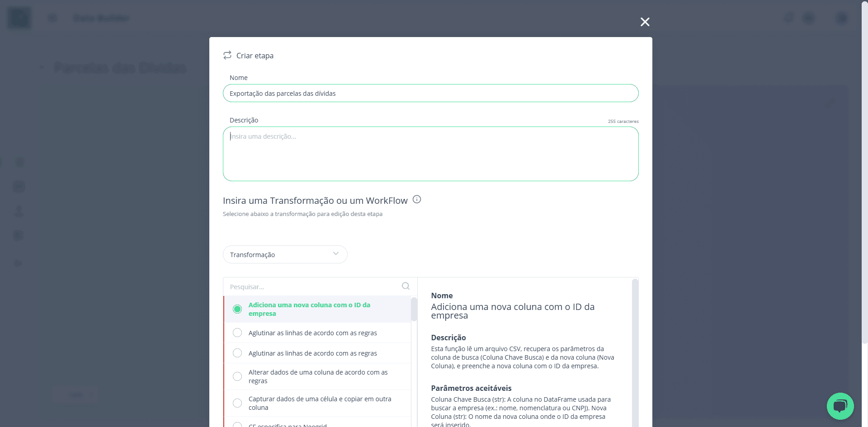This screenshot has width=868, height=427.
Task: Click 'Capturar dados de uma célula' list text
Action: click(320, 403)
